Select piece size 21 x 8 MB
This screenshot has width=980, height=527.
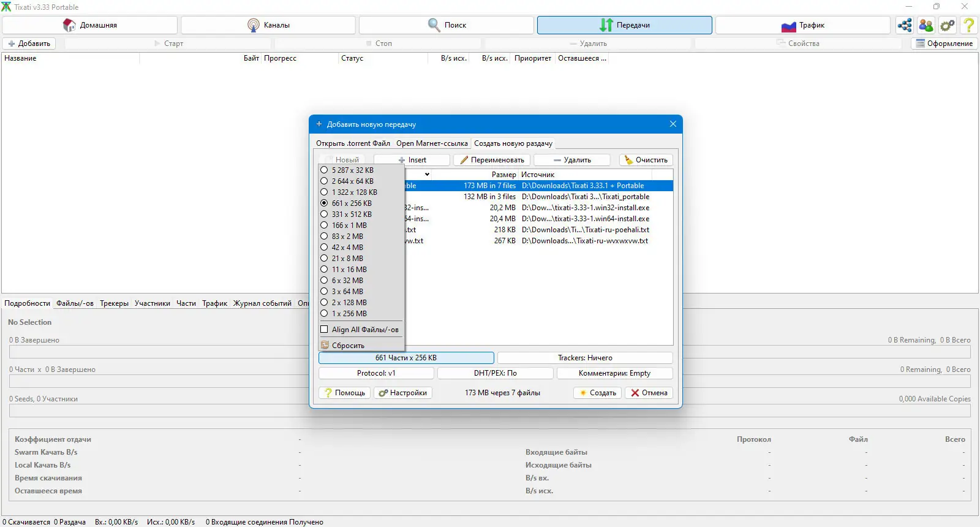361,259
